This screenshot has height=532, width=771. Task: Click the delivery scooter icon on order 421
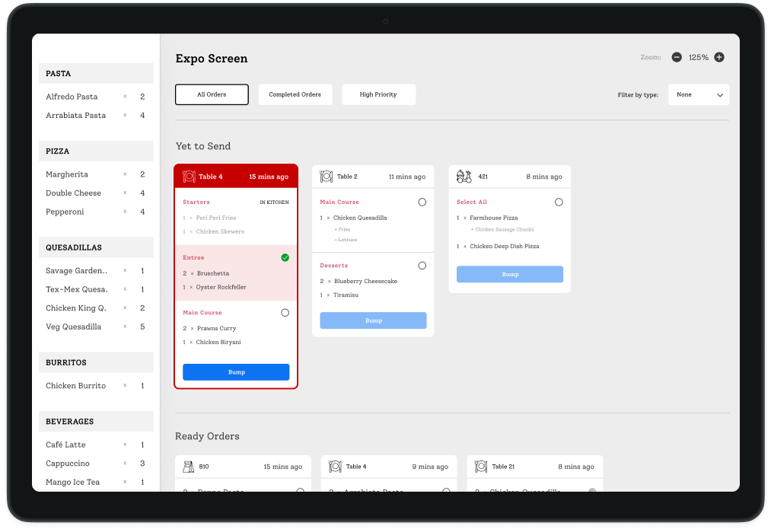point(464,177)
